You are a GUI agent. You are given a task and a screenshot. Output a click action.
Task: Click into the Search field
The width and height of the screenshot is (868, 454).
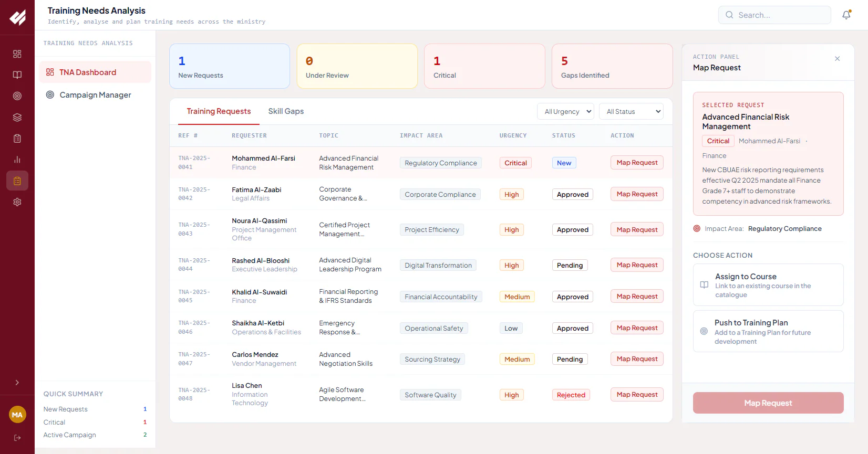point(774,15)
